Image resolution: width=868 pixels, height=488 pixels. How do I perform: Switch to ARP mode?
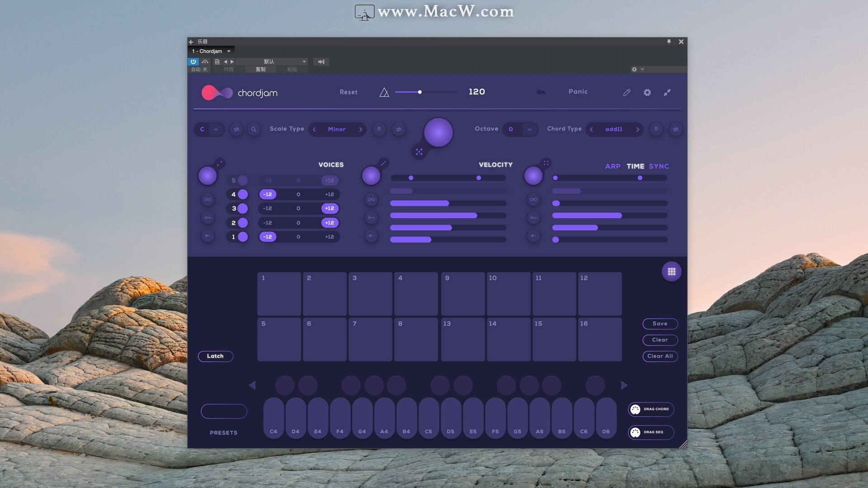point(613,166)
